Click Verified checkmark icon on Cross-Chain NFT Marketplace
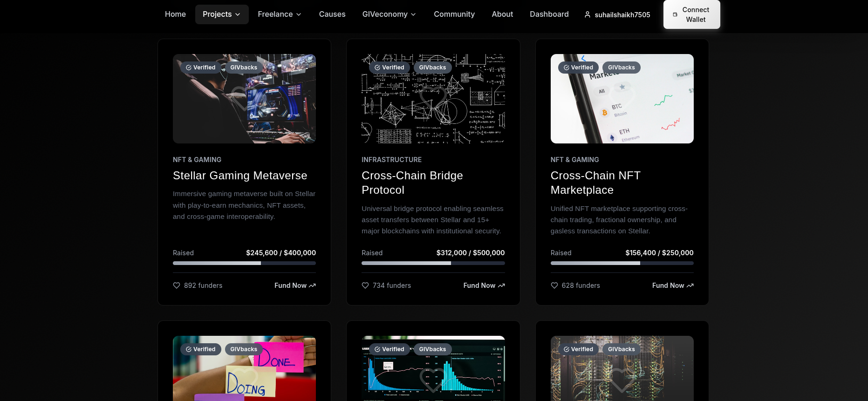Screen dimensions: 868x401 567,68
